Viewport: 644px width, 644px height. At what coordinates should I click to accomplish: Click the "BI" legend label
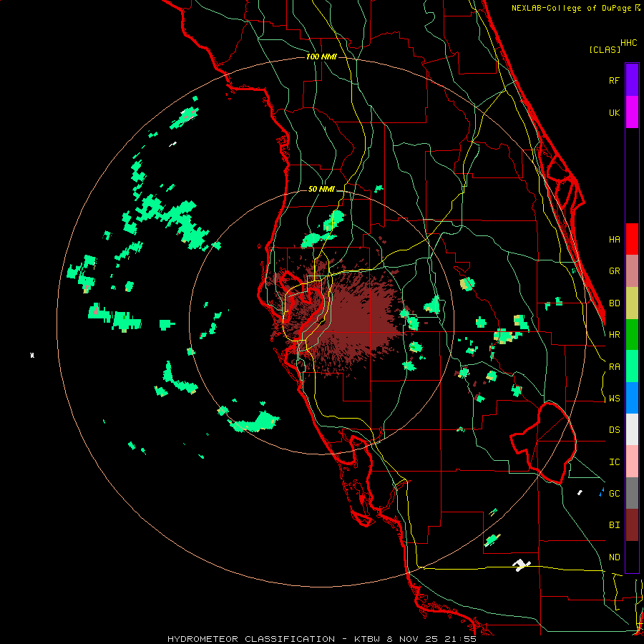click(614, 525)
